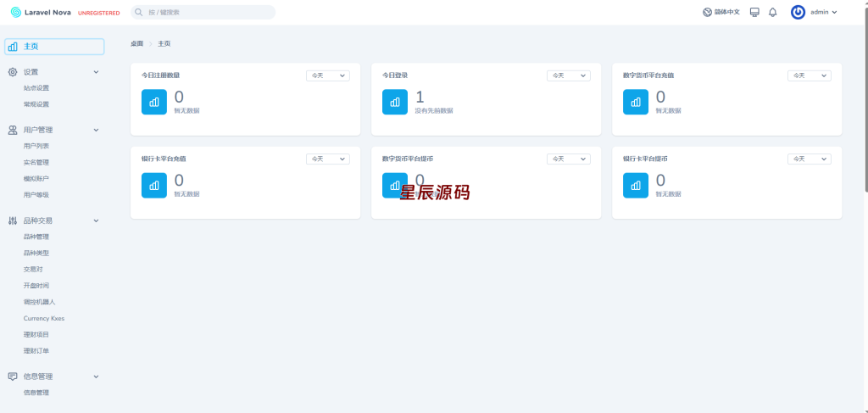
Task: Click 主页 in the breadcrumb
Action: click(x=164, y=44)
